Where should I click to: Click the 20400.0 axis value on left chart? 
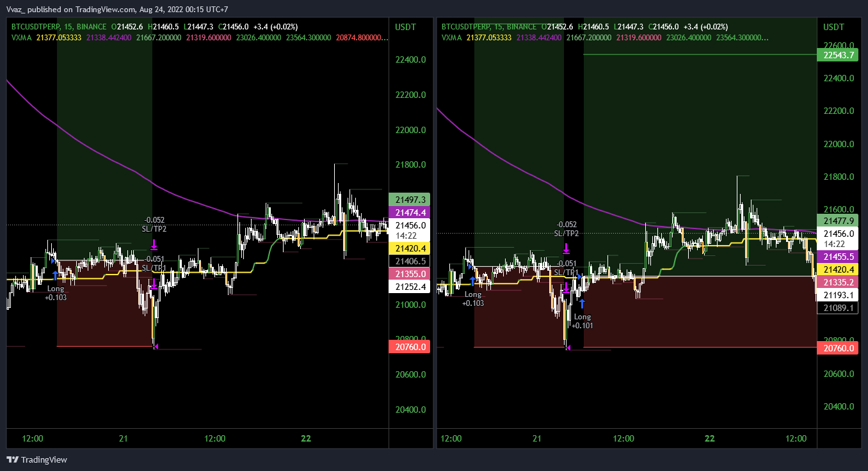tap(411, 410)
